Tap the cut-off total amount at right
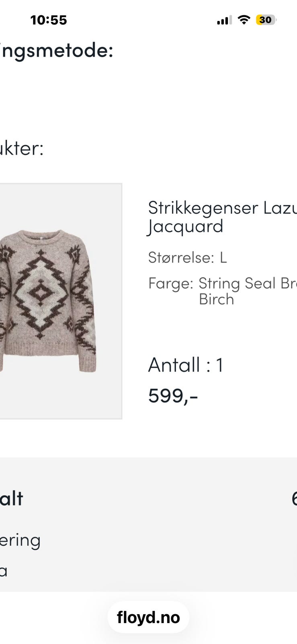297x644 pixels. tap(294, 499)
